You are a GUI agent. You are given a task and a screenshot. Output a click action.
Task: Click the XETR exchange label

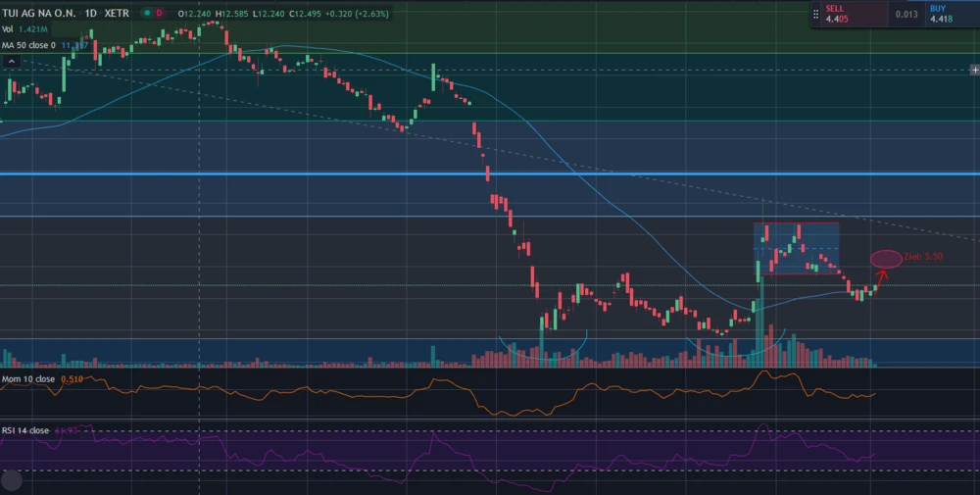(x=119, y=13)
